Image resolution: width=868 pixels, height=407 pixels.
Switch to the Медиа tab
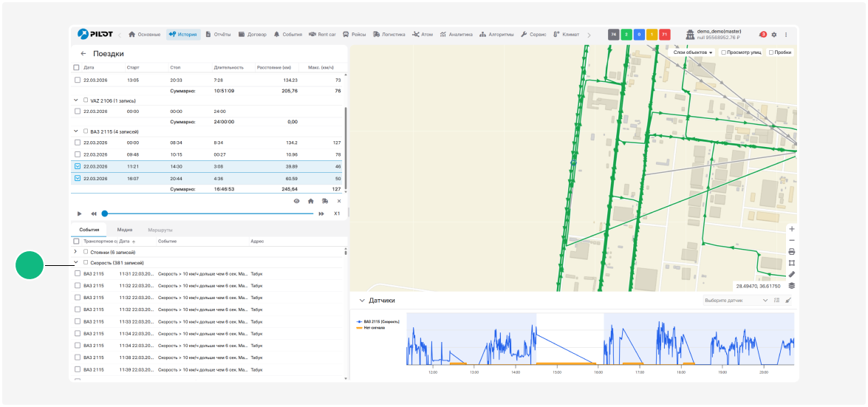click(125, 230)
